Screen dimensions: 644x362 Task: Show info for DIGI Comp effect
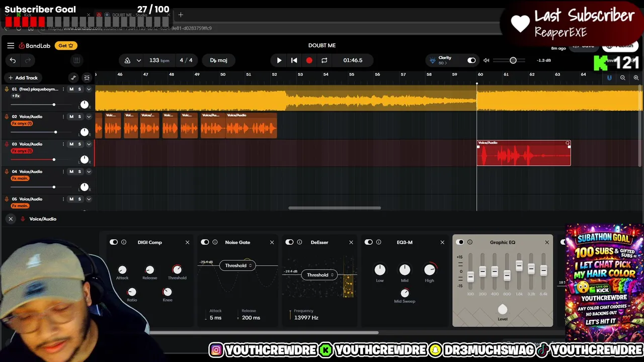(x=124, y=242)
